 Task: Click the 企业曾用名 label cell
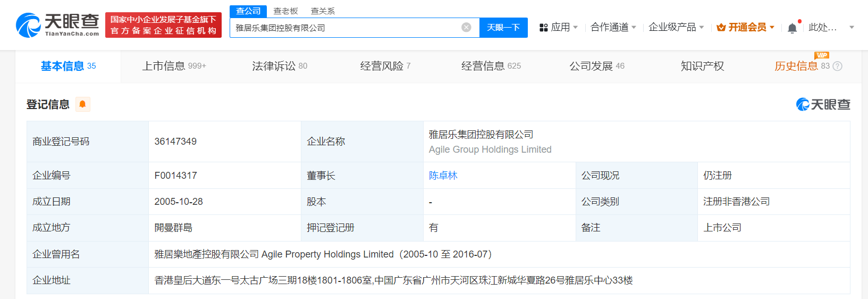point(88,254)
